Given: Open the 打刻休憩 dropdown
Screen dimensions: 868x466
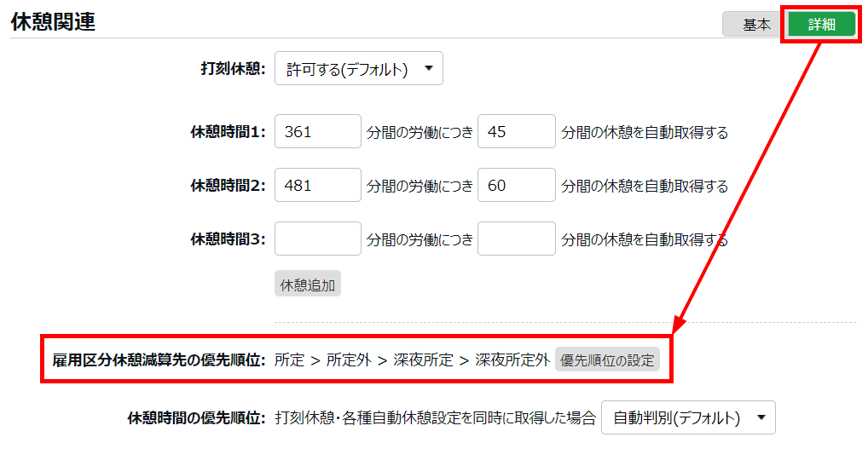Looking at the screenshot, I should [358, 70].
